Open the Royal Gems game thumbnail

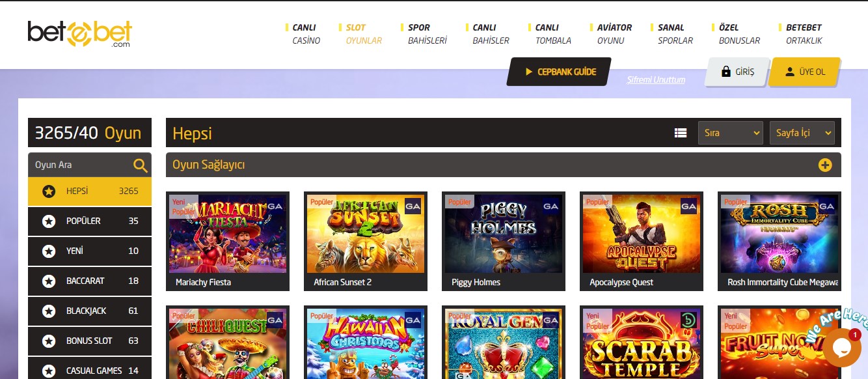coord(504,344)
